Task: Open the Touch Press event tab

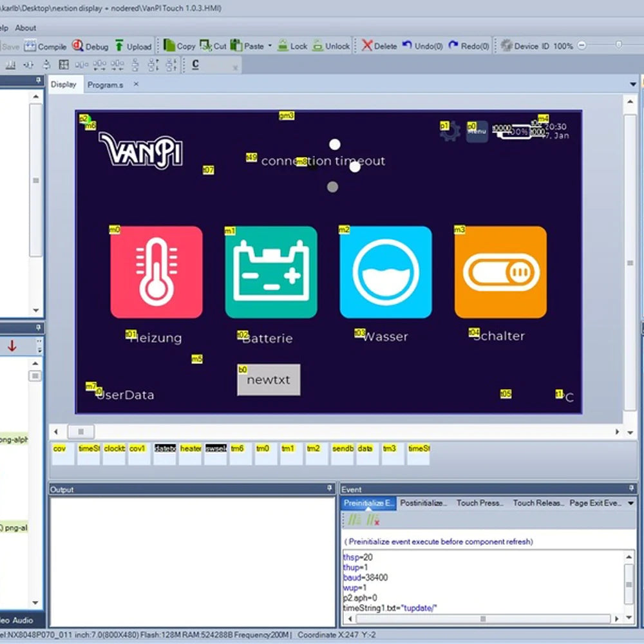Action: click(x=478, y=503)
